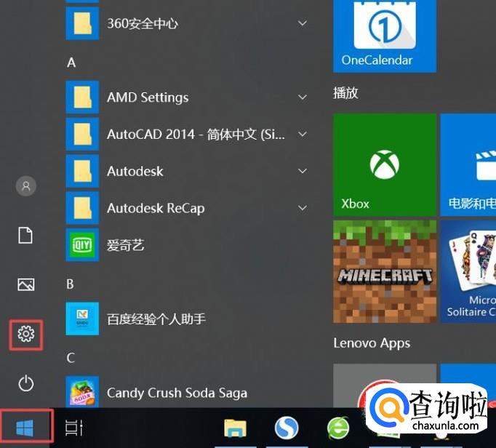Open Documents from the sidebar icon

[x=26, y=235]
